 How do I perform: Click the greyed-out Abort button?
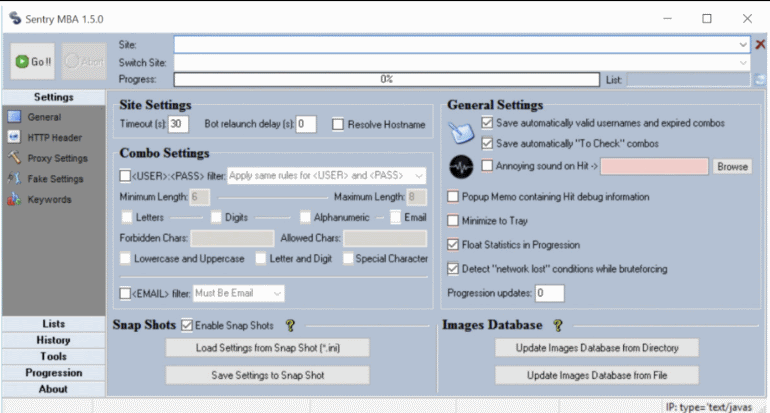pyautogui.click(x=84, y=61)
